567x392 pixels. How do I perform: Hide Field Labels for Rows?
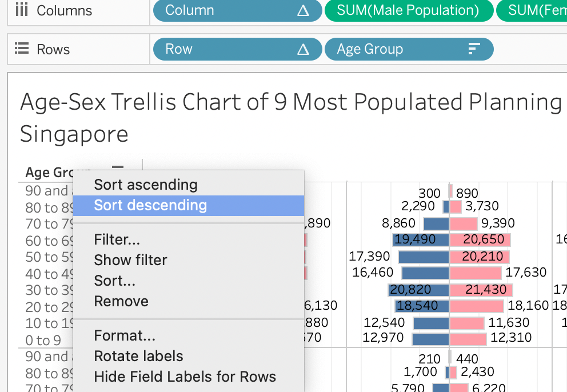(x=185, y=377)
